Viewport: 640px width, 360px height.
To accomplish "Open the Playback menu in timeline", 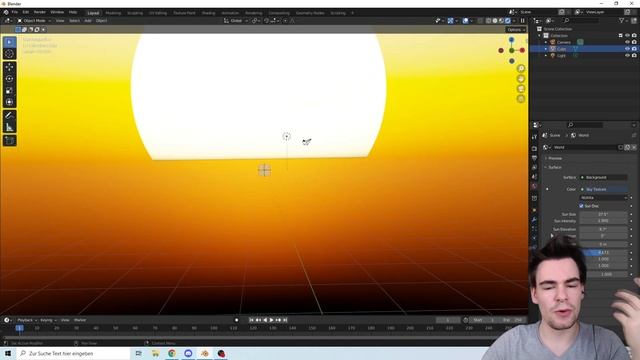I will 27,320.
